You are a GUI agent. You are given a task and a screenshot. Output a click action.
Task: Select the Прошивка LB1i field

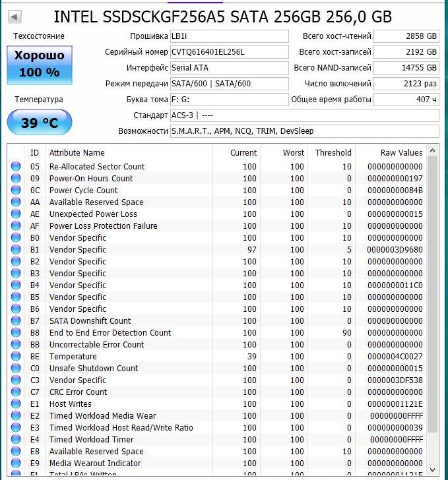[x=229, y=36]
